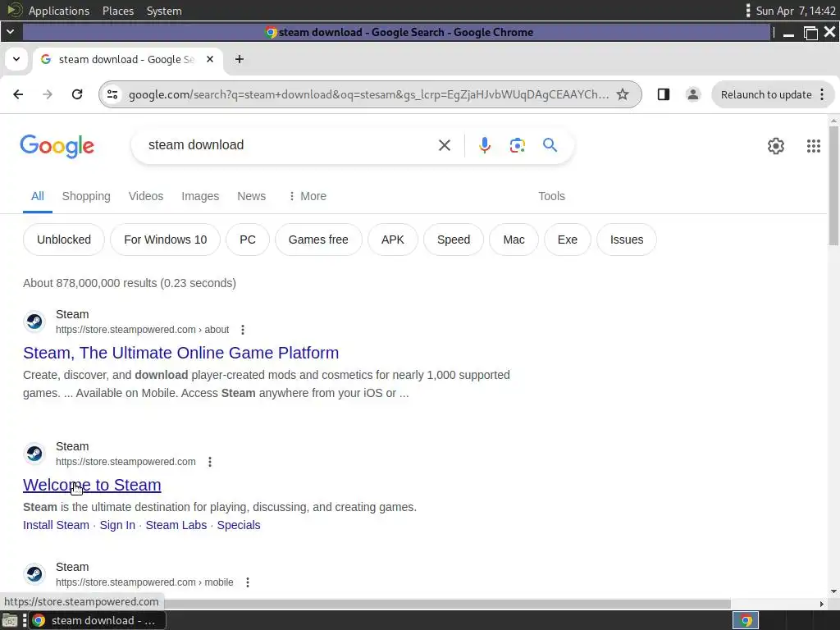Viewport: 840px width, 630px height.
Task: Open the Steam Labs sitelink
Action: 176,525
